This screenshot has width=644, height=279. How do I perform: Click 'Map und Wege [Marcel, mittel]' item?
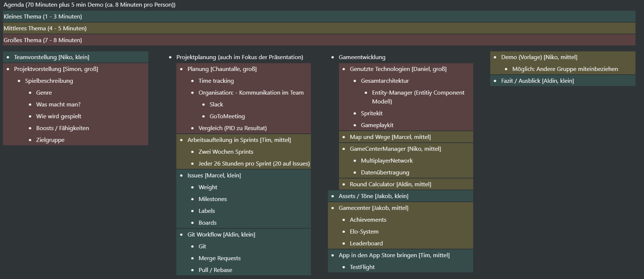coord(390,137)
